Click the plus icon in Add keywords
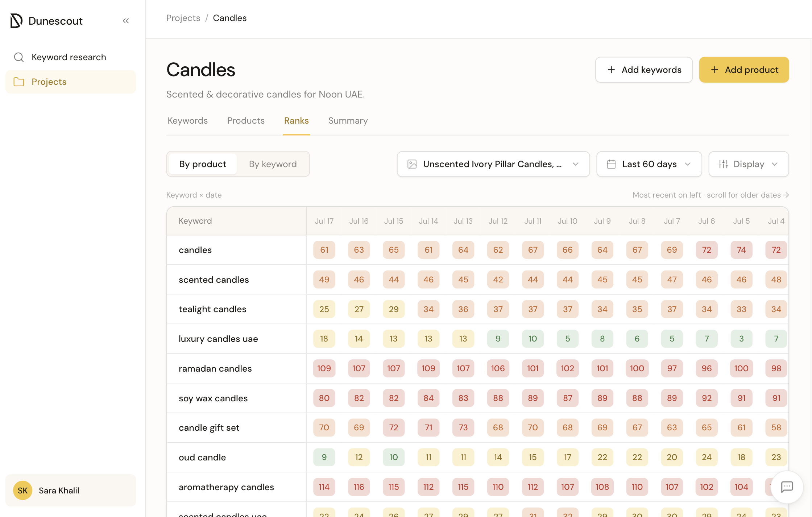The width and height of the screenshot is (812, 517). coord(611,70)
